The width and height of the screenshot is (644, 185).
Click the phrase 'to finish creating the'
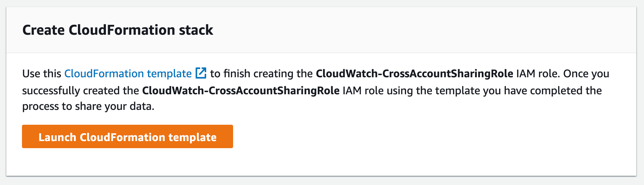click(x=261, y=73)
